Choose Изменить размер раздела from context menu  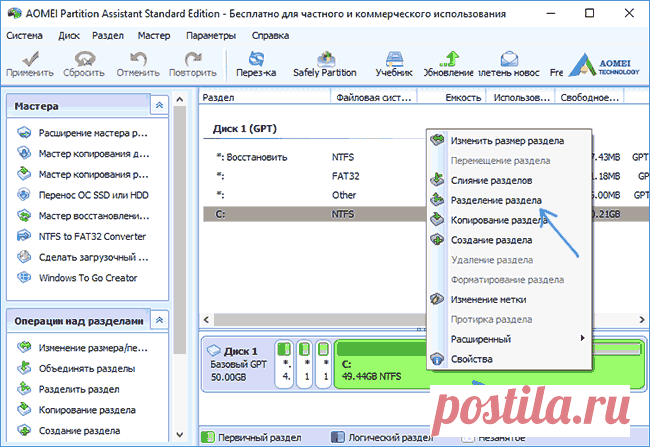509,141
